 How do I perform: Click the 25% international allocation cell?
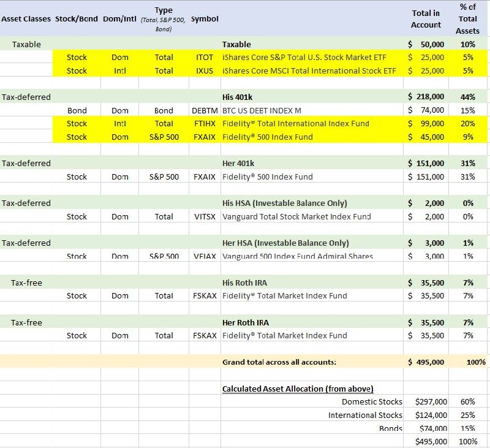coord(468,415)
